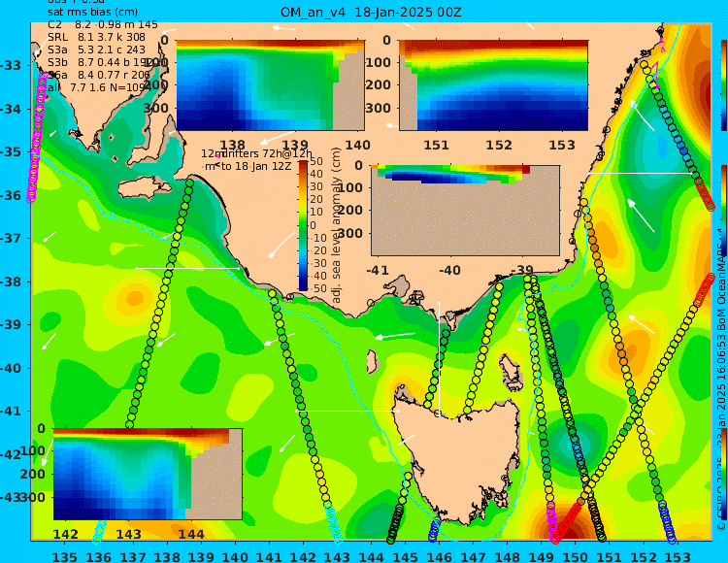Click the -38 latitude axis label
Viewport: 728px width, 563px height.
(11, 281)
